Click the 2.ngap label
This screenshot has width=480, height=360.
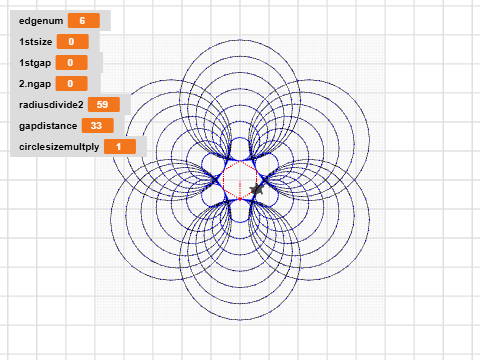click(x=35, y=84)
